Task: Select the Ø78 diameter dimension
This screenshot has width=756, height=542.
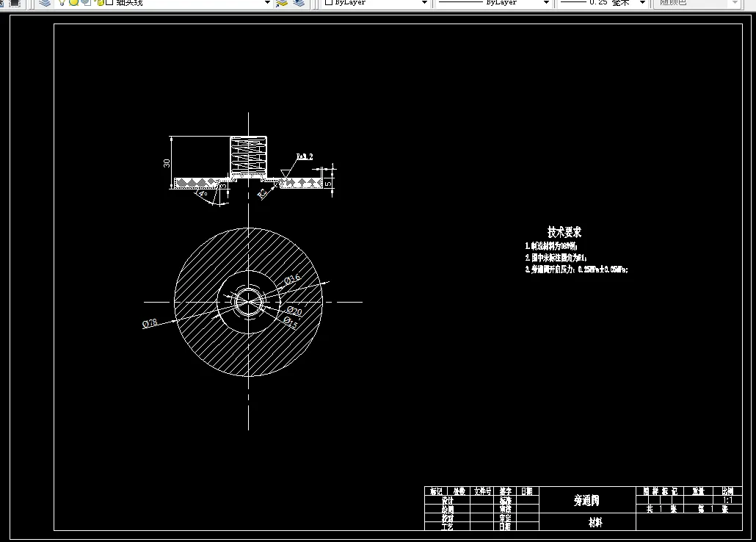Action: tap(150, 323)
